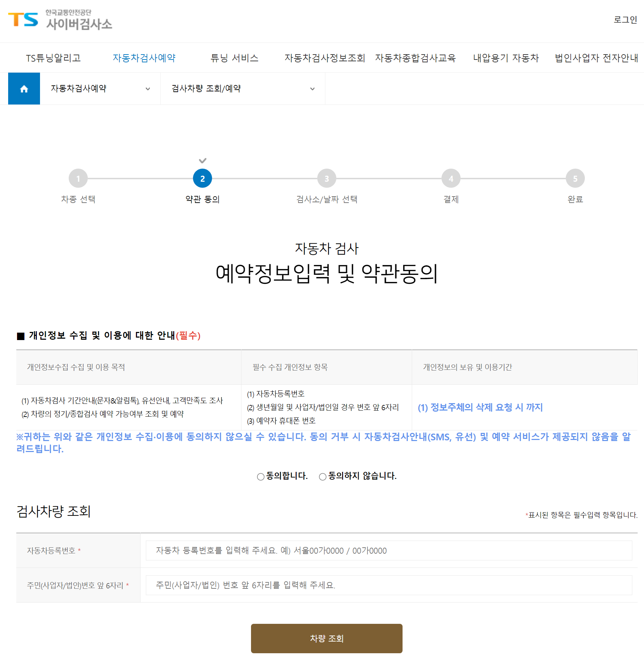Click the text '(3) 예약자 휴대폰 번호'

(x=281, y=421)
